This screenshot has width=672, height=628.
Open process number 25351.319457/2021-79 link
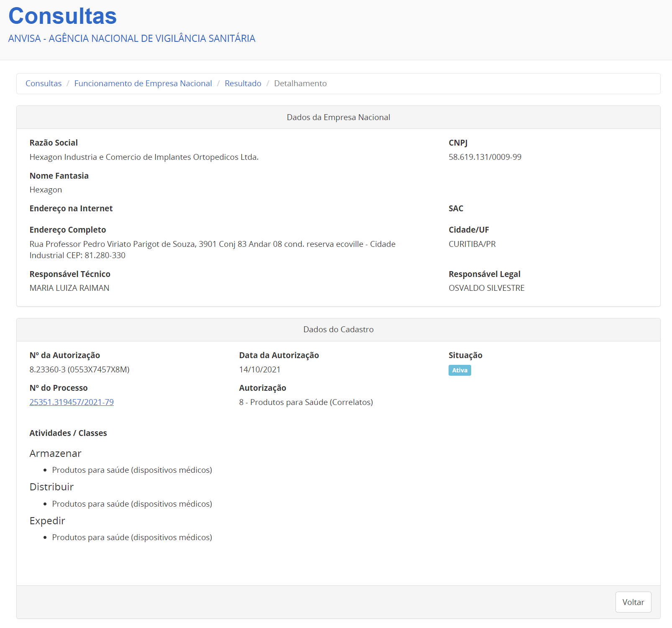click(x=72, y=402)
